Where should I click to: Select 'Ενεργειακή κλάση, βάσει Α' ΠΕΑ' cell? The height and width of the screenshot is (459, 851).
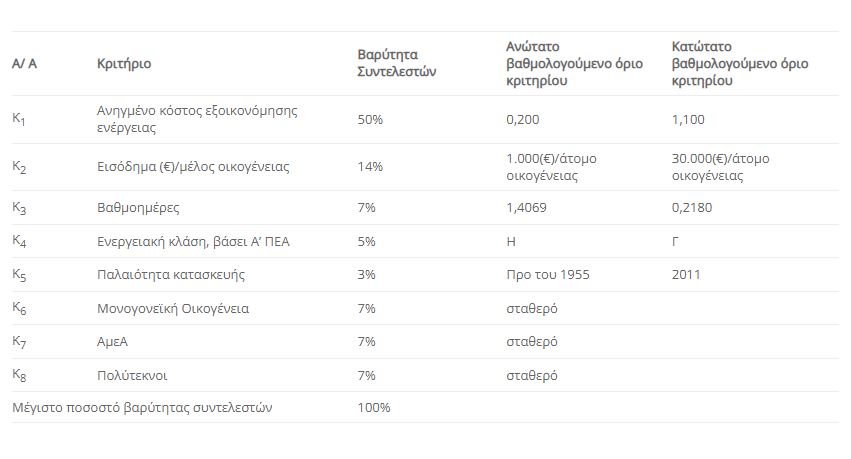(188, 241)
